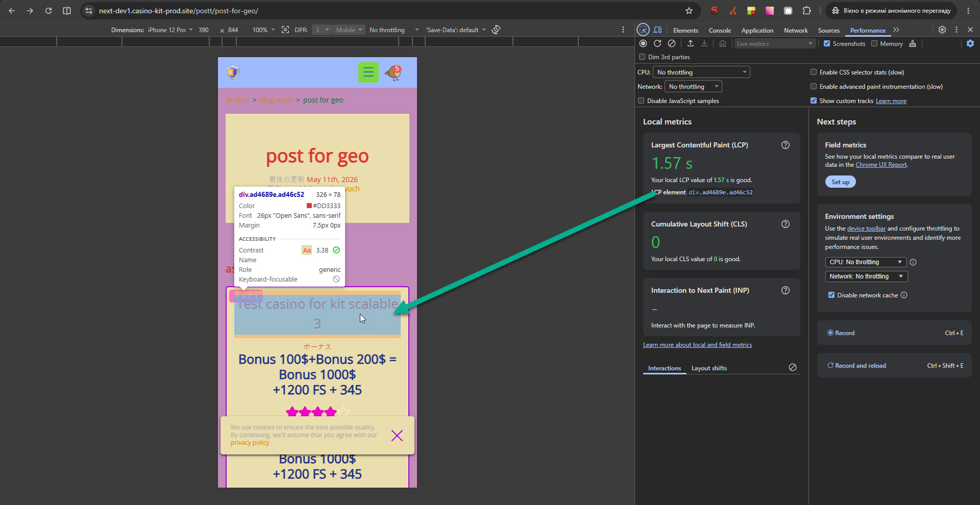Activate the inspect element picker icon
This screenshot has height=505, width=980.
coord(643,30)
